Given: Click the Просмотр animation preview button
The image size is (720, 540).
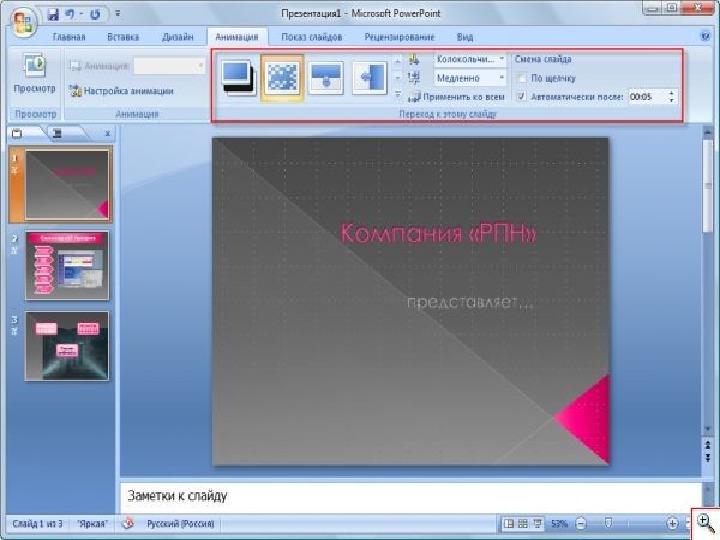Looking at the screenshot, I should click(34, 73).
